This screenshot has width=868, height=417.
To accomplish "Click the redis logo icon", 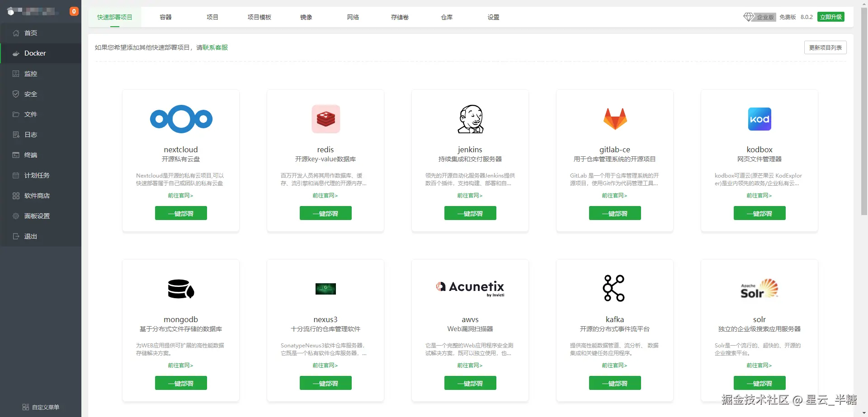I will click(325, 119).
